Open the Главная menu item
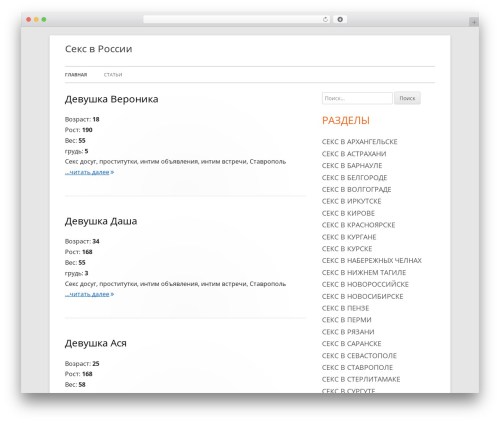The image size is (500, 423). [x=76, y=75]
